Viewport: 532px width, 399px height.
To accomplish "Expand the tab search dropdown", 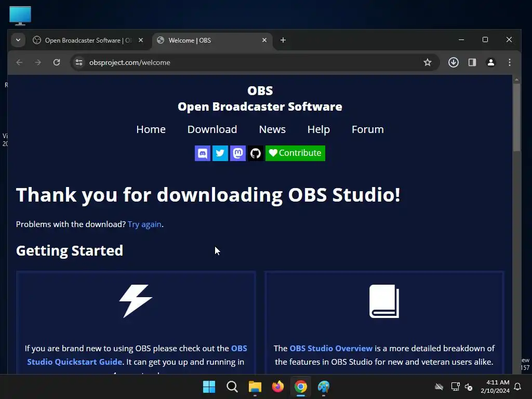I will 18,40.
